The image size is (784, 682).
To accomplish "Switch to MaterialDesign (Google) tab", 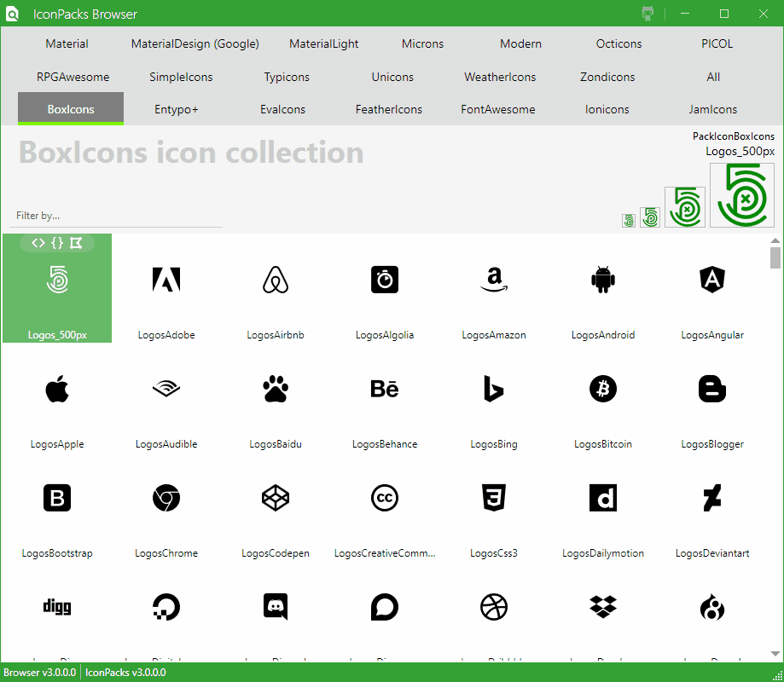I will point(195,44).
